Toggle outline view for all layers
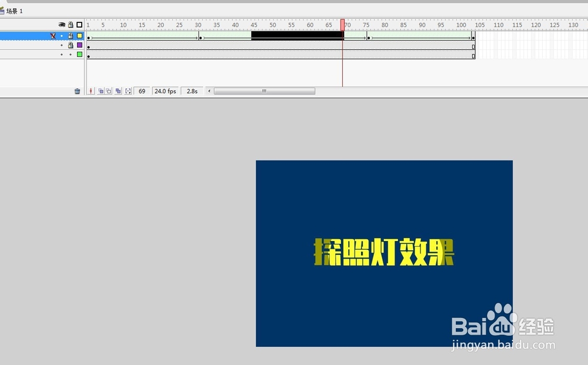Viewport: 588px width, 365px height. (x=79, y=24)
